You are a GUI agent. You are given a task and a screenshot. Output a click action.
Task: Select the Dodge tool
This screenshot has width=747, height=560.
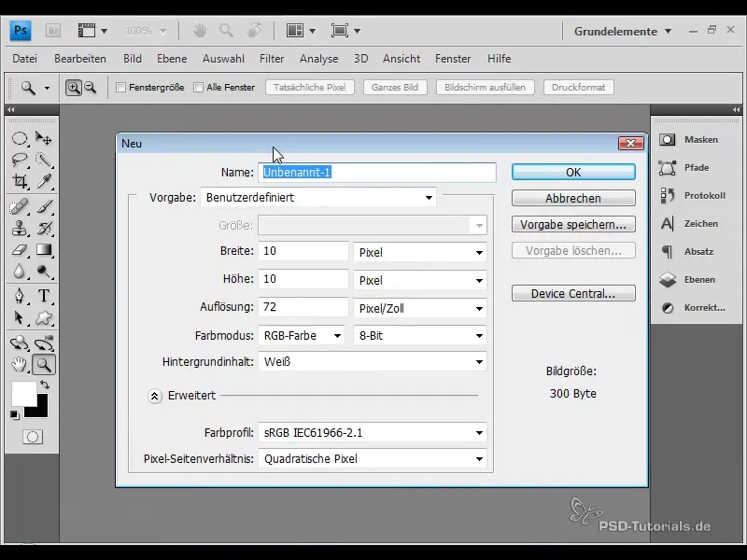[x=44, y=272]
